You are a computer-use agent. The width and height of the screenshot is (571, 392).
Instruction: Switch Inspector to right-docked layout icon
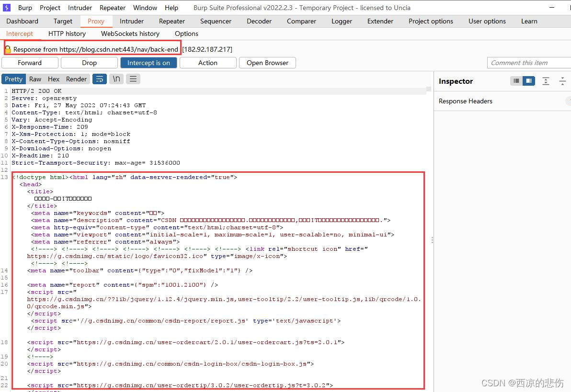coord(529,81)
